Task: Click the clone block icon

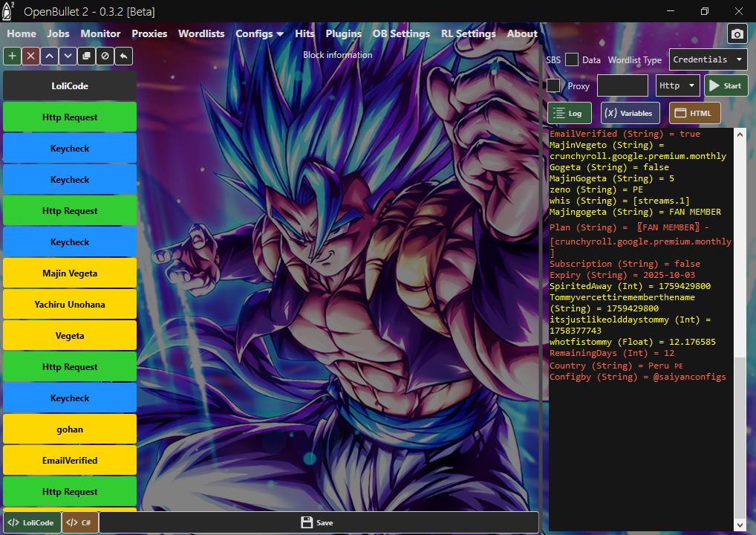Action: coord(86,56)
